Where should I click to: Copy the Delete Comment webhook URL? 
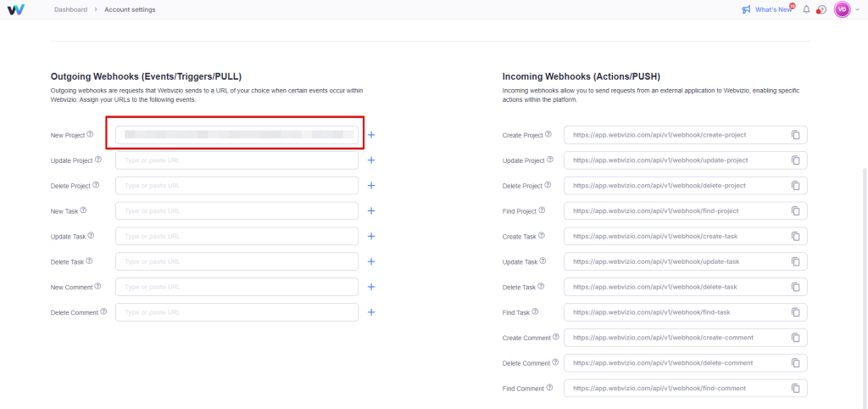pos(795,363)
